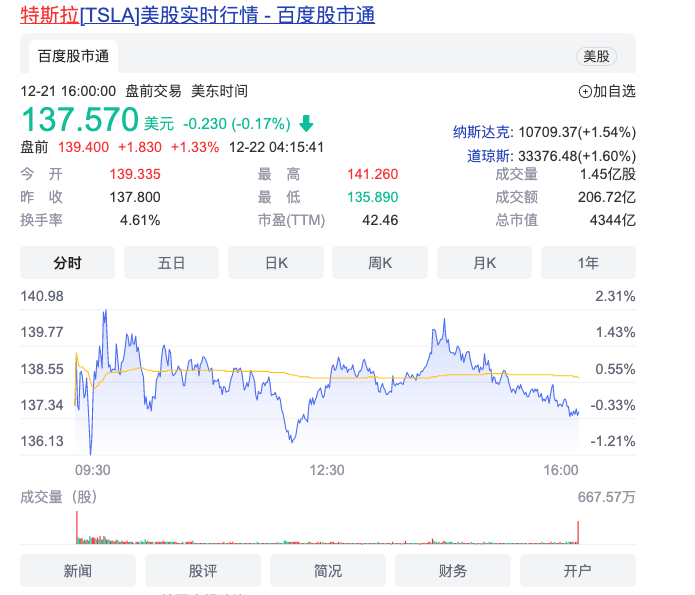695x595 pixels.
Task: Open the 纳斯达克 index link
Action: (x=481, y=132)
